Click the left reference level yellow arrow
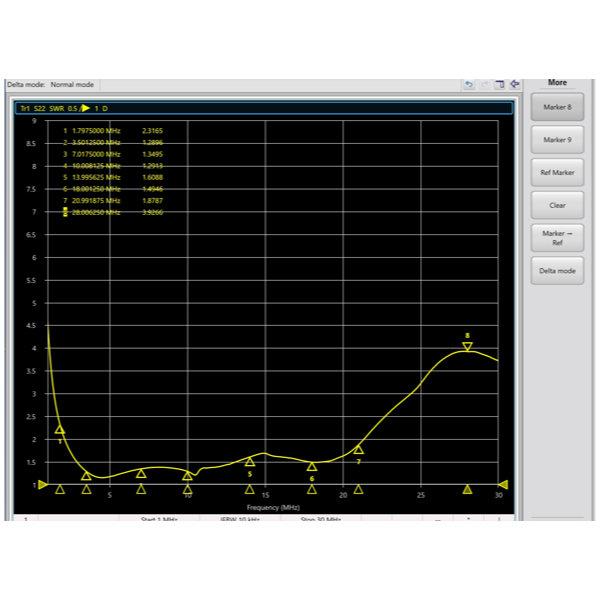 (x=43, y=485)
